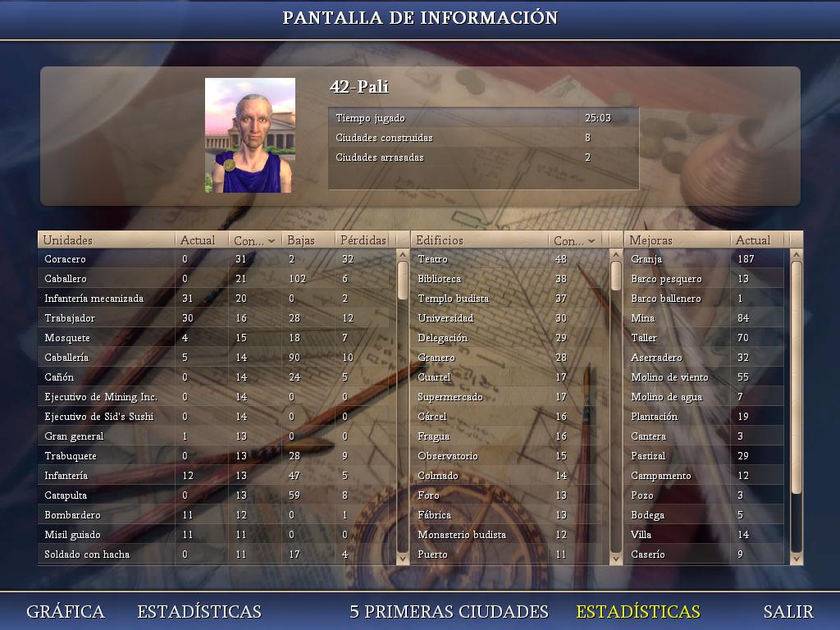Toggle sort arrow on units 'Con...' column
This screenshot has width=840, height=630.
[272, 241]
